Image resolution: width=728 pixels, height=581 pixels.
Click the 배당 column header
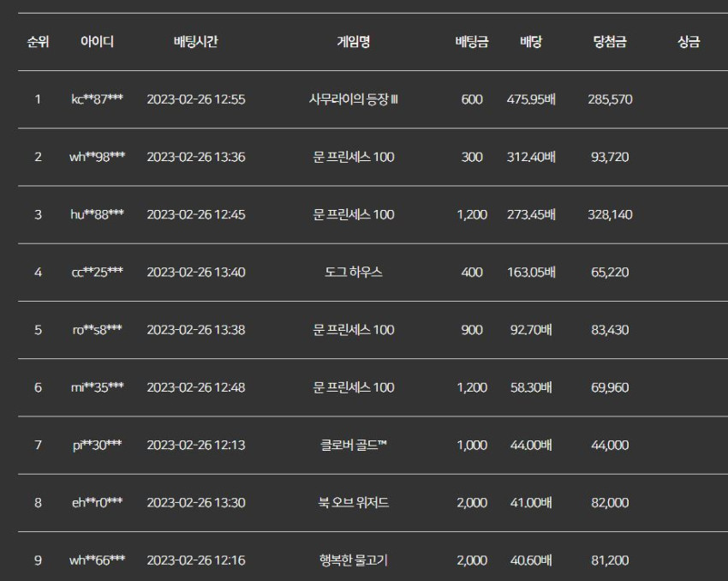click(x=531, y=42)
